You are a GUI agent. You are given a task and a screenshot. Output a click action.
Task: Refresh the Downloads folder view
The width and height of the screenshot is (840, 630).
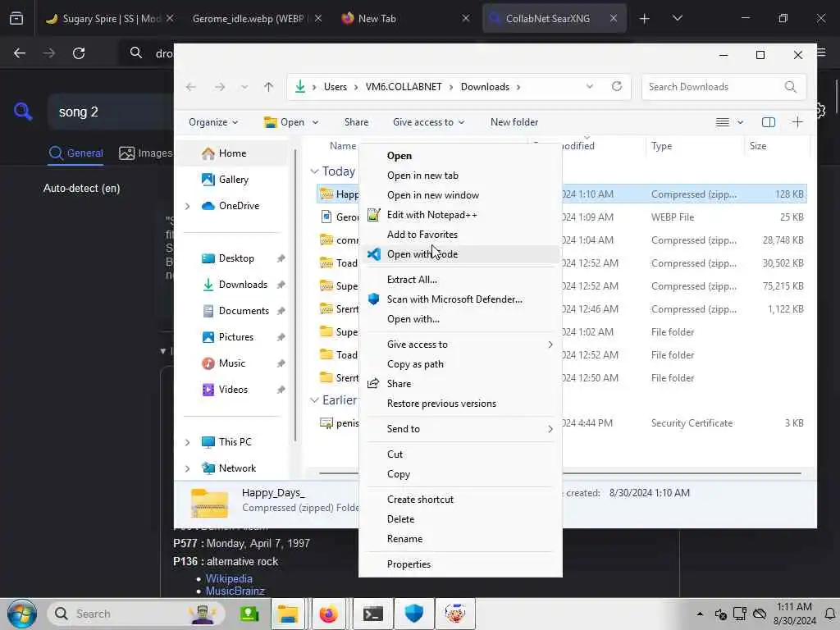617,86
